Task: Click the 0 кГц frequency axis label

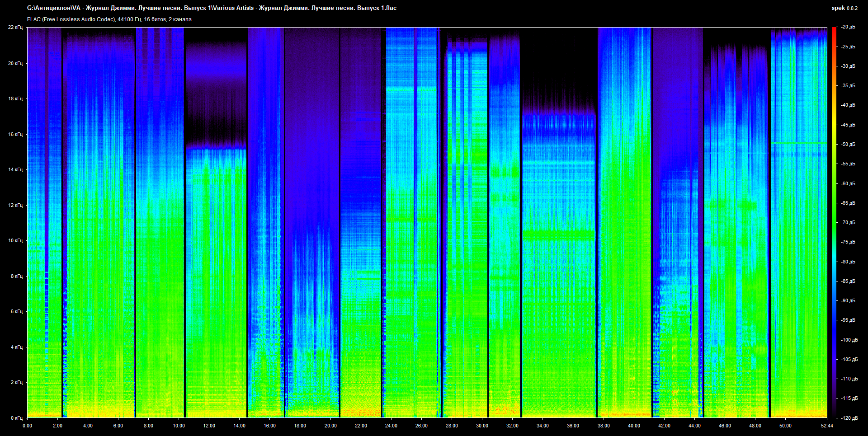Action: [17, 418]
